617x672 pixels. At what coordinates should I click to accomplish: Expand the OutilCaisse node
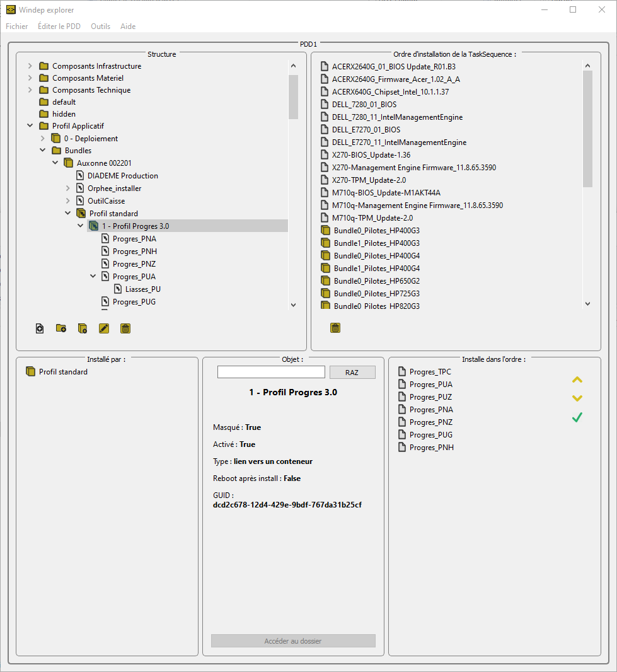click(x=67, y=200)
